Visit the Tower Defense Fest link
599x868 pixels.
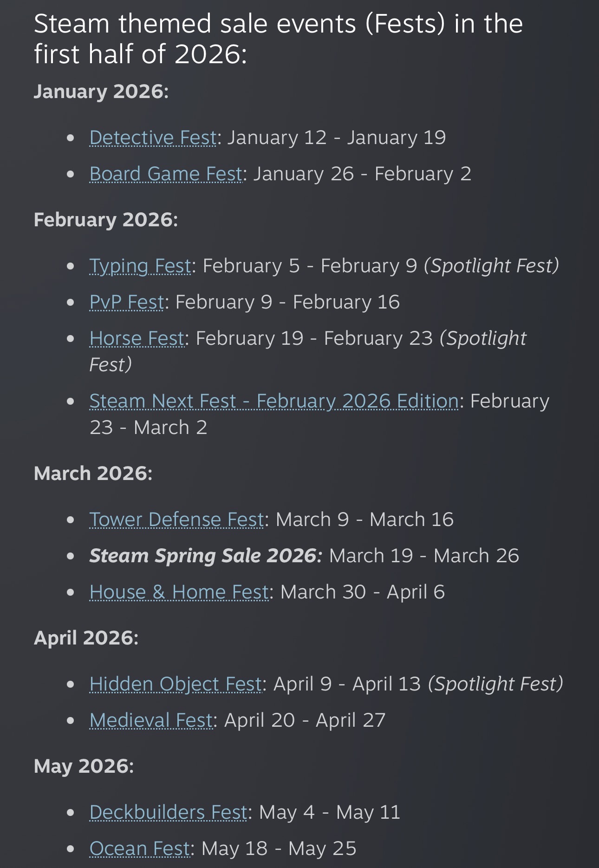(177, 519)
